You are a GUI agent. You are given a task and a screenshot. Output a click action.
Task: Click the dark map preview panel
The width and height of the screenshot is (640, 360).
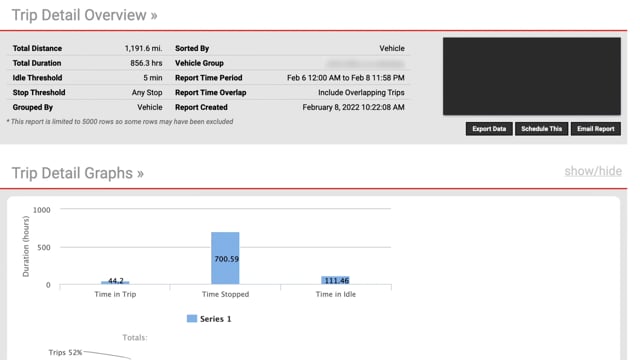click(532, 76)
